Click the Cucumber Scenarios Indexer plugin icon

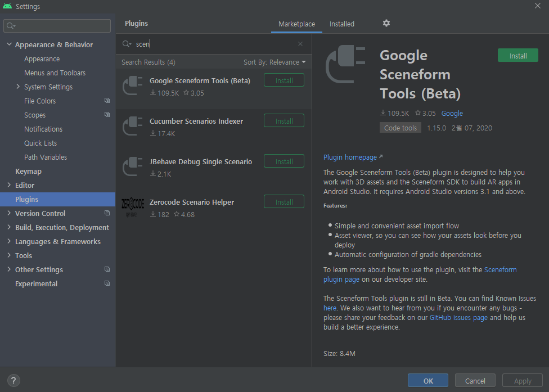[132, 127]
